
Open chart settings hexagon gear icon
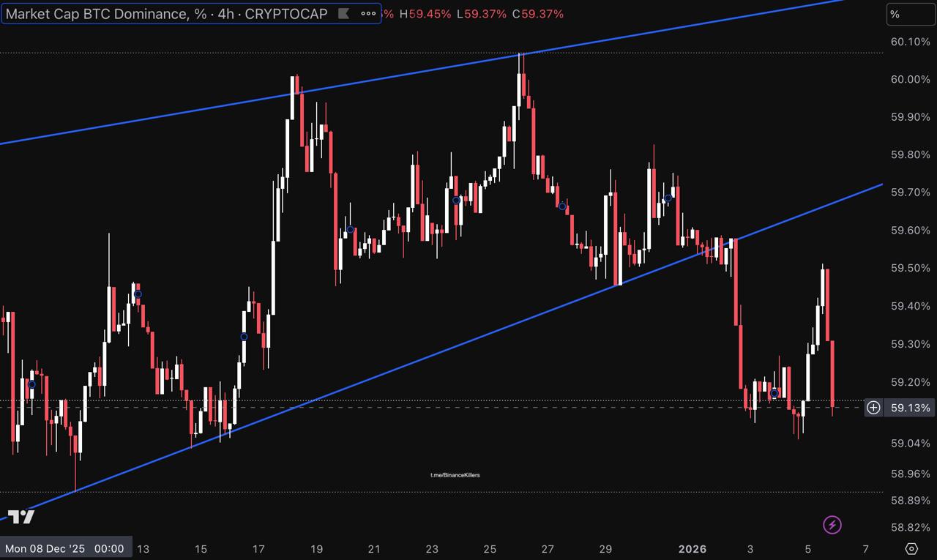click(x=911, y=549)
